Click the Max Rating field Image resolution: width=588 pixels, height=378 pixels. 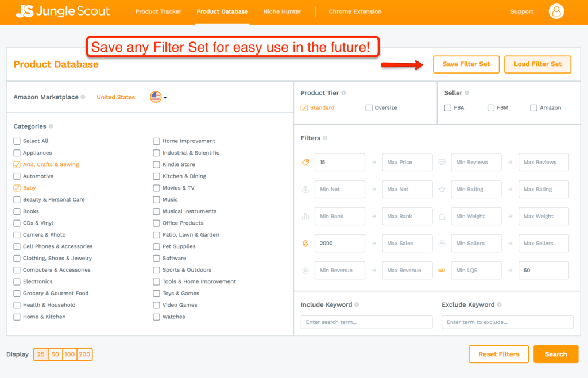(x=544, y=190)
